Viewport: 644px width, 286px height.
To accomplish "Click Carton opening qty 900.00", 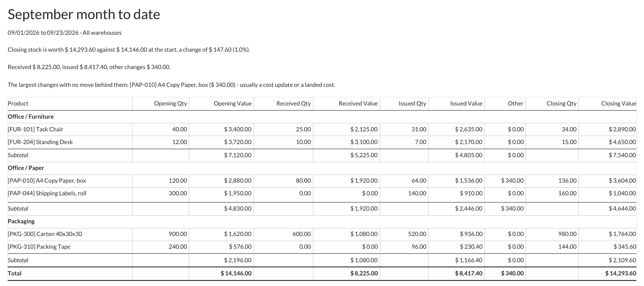I will (x=178, y=234).
